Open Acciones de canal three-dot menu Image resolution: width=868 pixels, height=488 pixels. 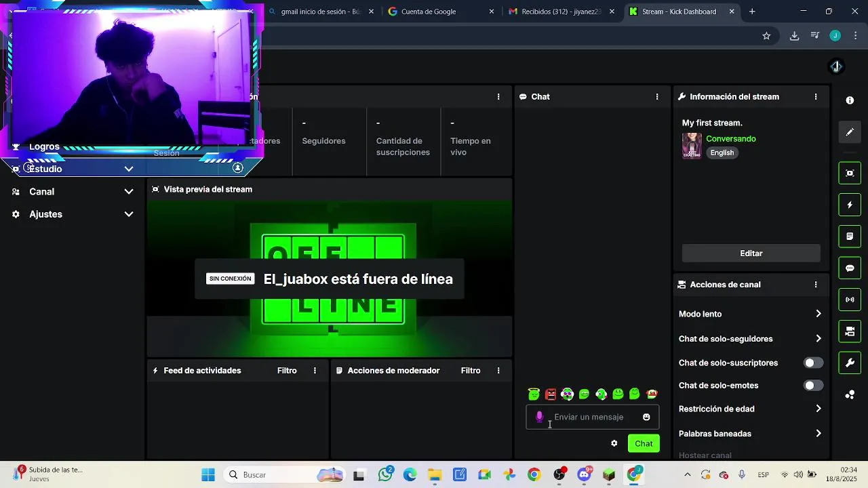click(x=816, y=285)
